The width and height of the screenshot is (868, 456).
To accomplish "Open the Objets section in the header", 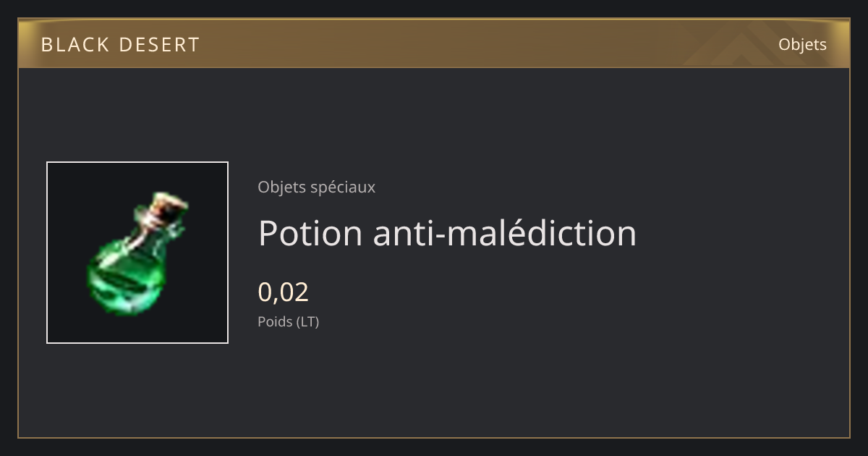I will [802, 45].
